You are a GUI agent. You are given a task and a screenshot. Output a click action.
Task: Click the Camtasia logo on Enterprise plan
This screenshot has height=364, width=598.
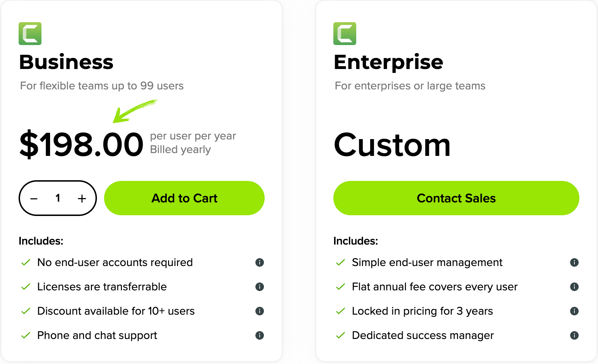point(345,34)
